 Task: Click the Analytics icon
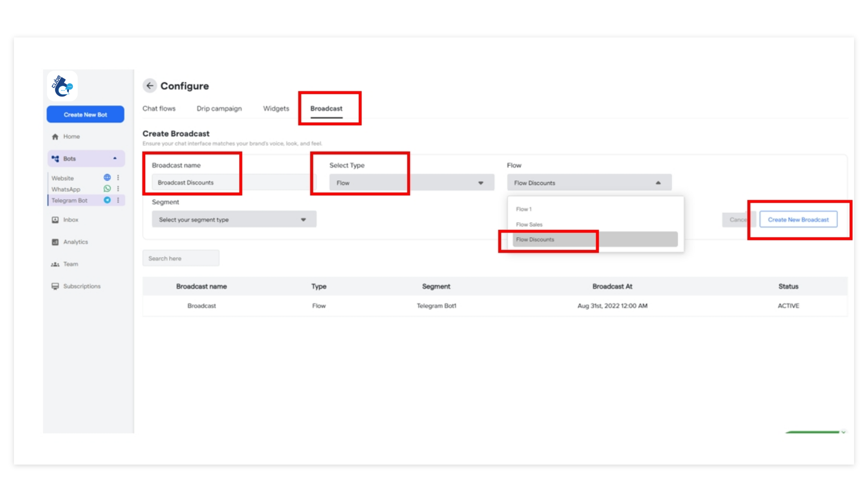55,242
